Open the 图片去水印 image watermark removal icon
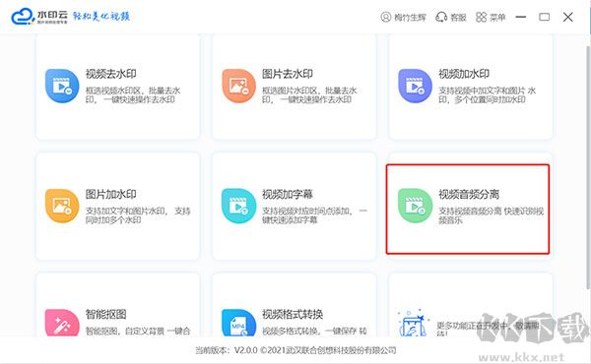 pos(238,86)
